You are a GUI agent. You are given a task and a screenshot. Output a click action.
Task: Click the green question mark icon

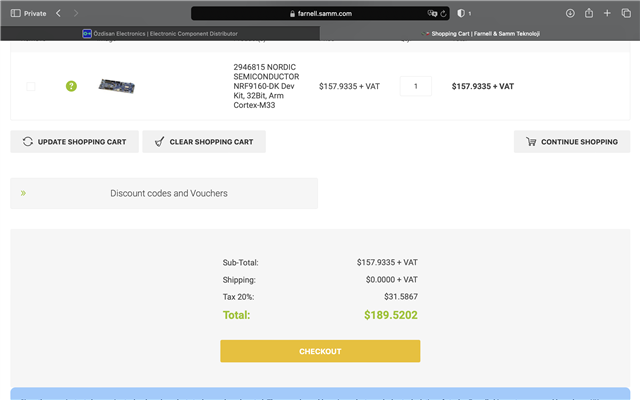click(x=71, y=86)
